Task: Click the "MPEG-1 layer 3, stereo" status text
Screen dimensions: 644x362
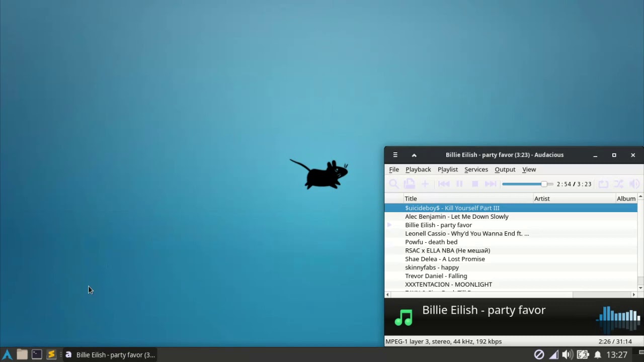Action: tap(444, 341)
